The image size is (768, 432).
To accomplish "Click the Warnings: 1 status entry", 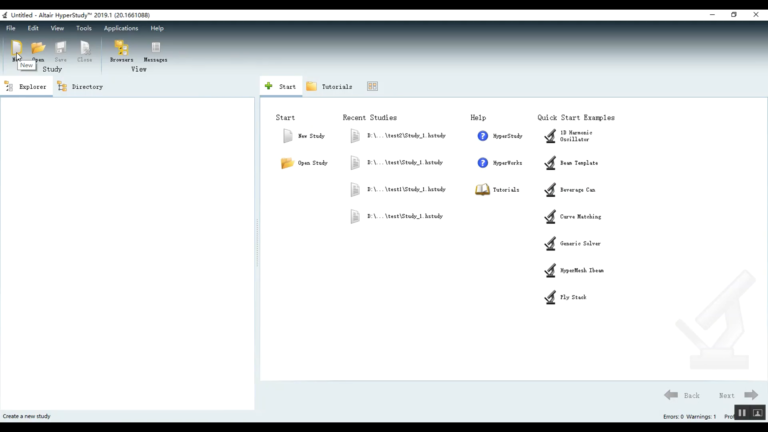I will tap(701, 417).
